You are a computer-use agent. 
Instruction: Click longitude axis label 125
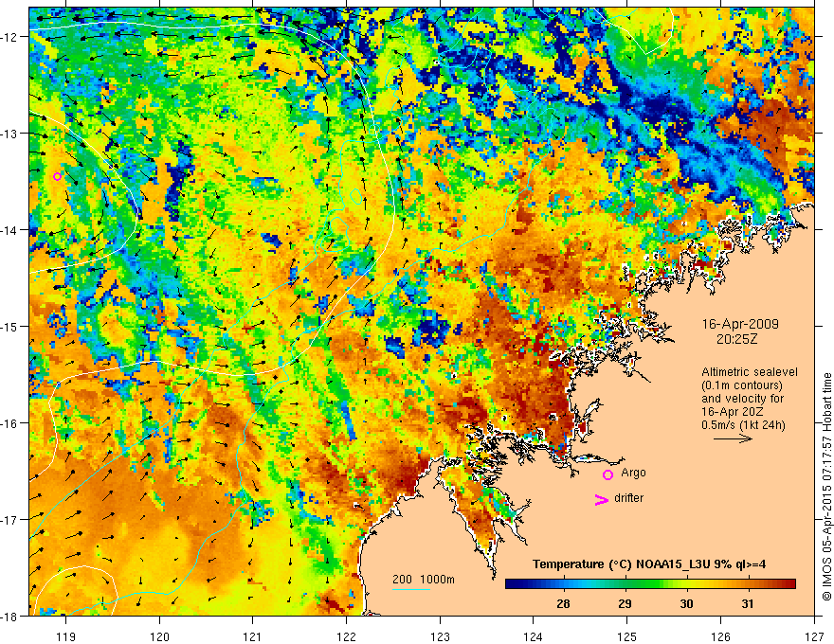pos(626,636)
